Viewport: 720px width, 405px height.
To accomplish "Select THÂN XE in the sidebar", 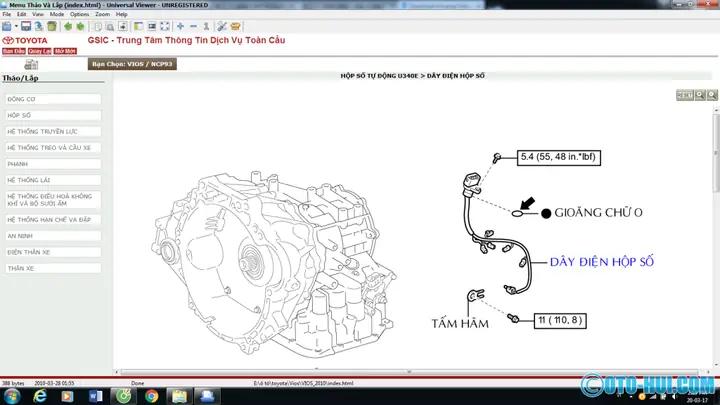I will (53, 268).
